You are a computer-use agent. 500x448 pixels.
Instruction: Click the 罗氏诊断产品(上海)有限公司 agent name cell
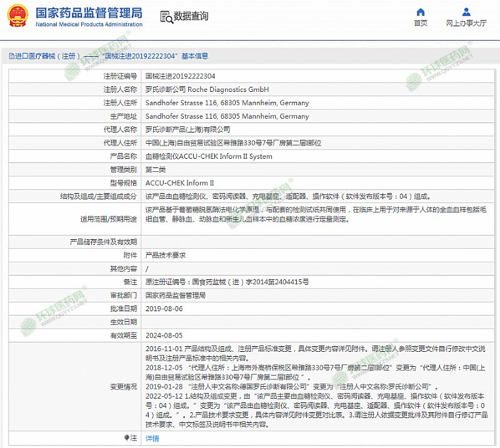[x=187, y=129]
